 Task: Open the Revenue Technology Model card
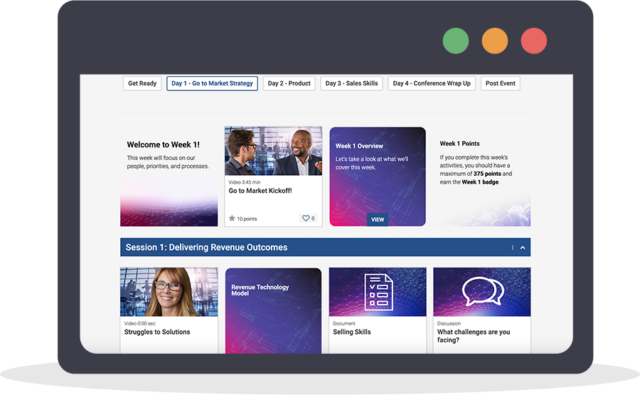(273, 311)
